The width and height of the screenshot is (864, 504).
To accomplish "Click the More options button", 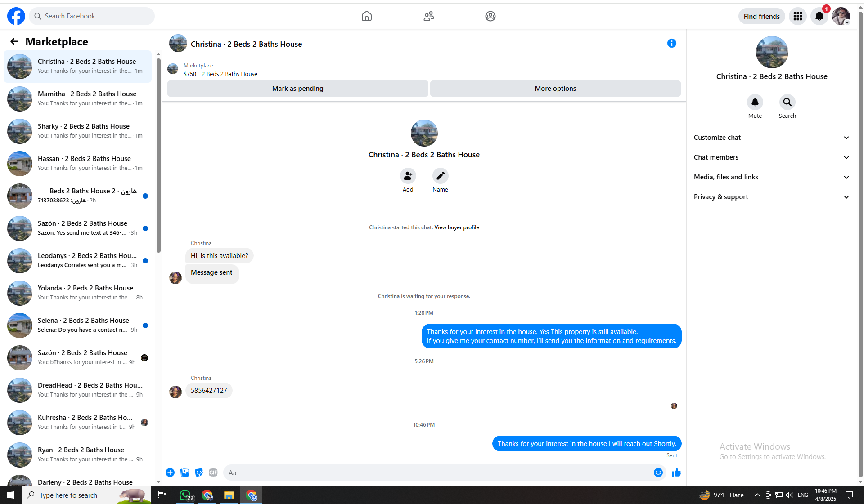I will tap(555, 89).
